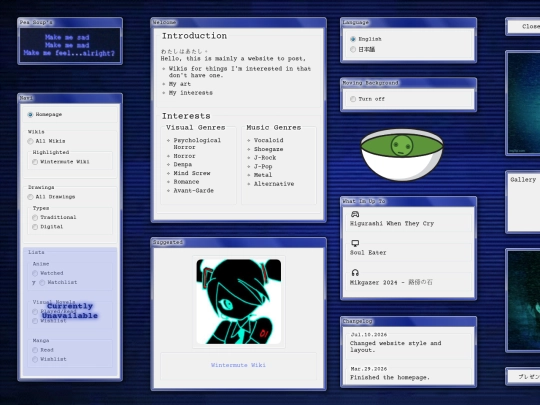This screenshot has height=405, width=540.
Task: Pick the Traditional drawings radio button
Action: [x=35, y=217]
